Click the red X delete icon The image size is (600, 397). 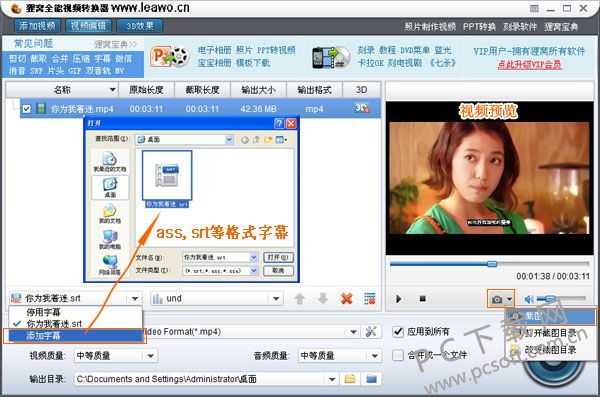[347, 299]
